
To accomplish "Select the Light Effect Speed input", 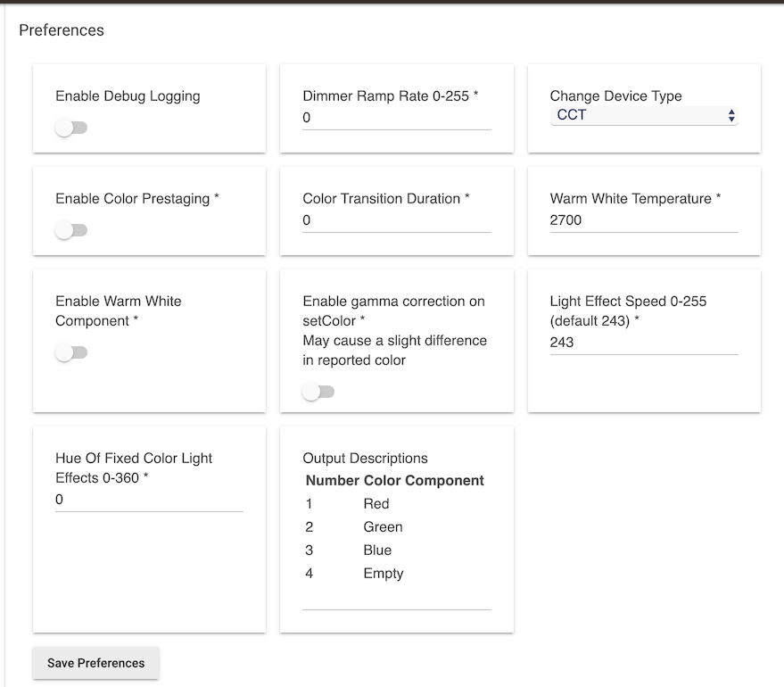I will click(x=643, y=343).
